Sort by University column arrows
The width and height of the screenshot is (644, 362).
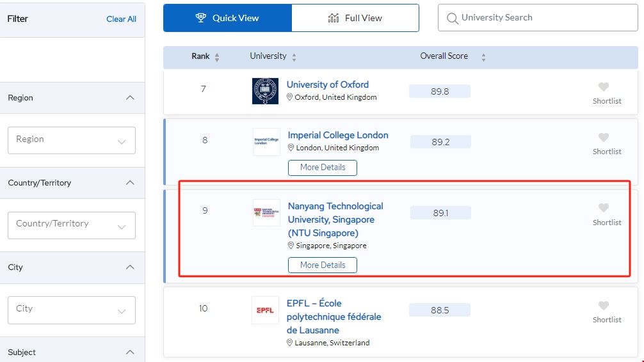294,57
